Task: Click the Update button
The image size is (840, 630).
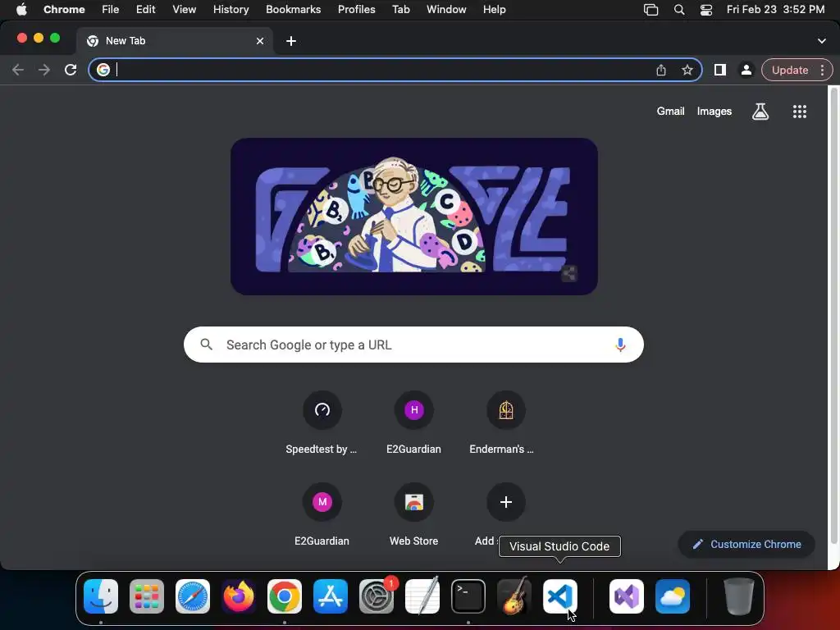Action: (790, 71)
